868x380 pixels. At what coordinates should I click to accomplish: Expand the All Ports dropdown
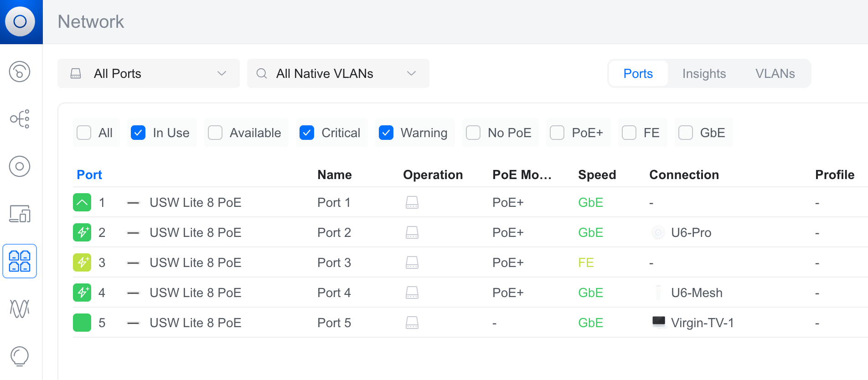click(x=149, y=73)
